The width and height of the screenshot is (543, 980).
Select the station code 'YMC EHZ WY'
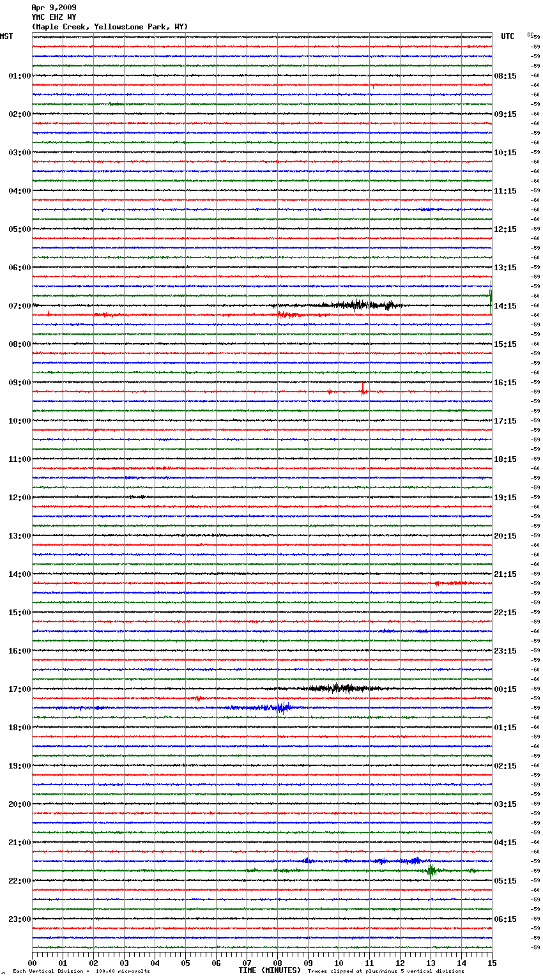click(54, 17)
